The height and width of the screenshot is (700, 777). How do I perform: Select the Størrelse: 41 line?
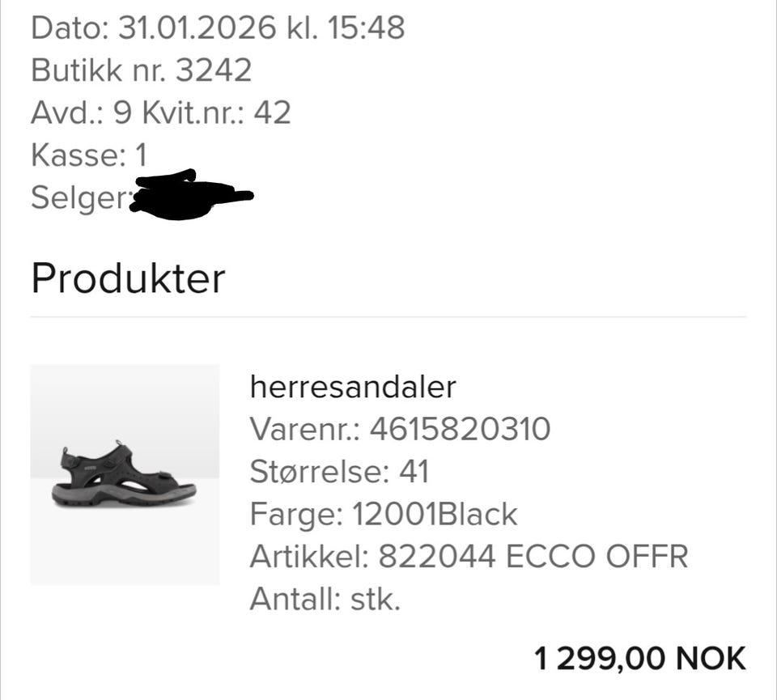[339, 471]
